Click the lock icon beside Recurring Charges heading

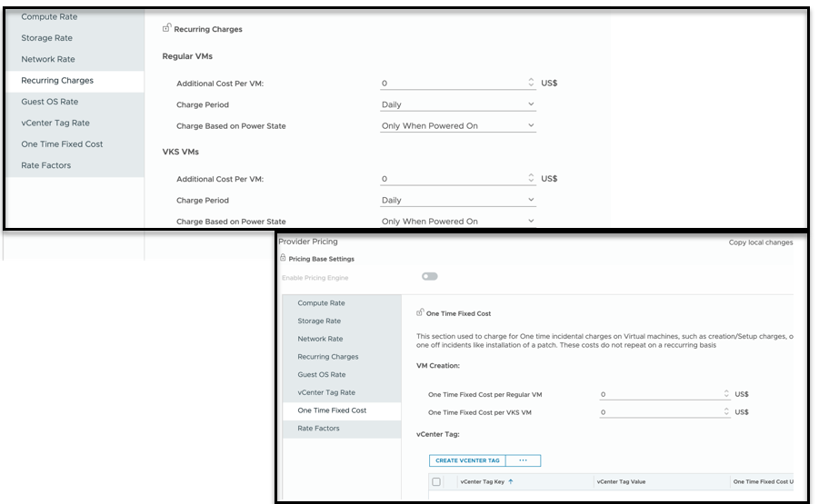[166, 28]
